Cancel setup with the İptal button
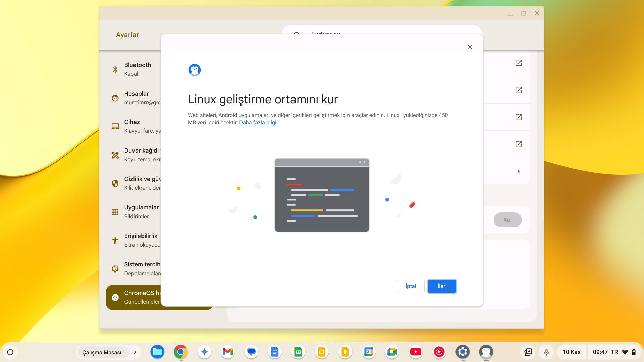 (411, 286)
